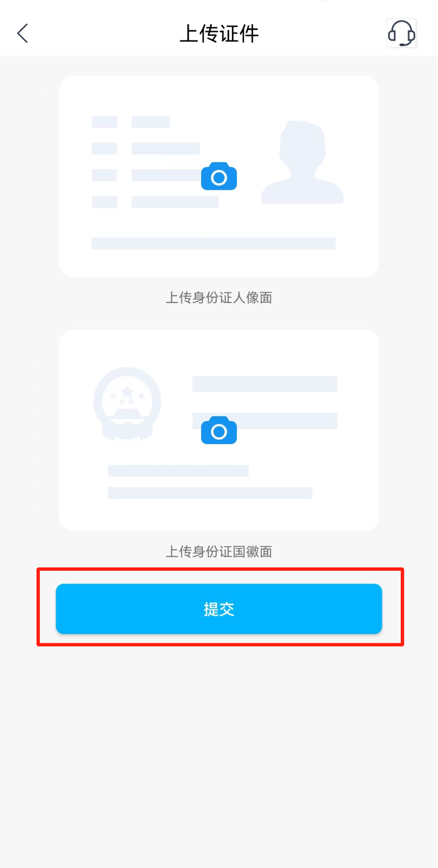
Task: Tap the back arrow in header
Action: [23, 33]
